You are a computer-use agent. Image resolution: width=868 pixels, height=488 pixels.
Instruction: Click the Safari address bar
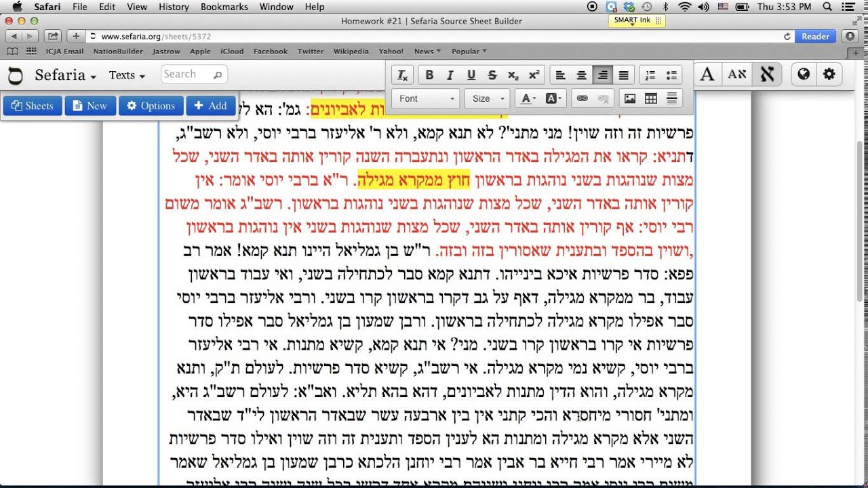pyautogui.click(x=441, y=37)
